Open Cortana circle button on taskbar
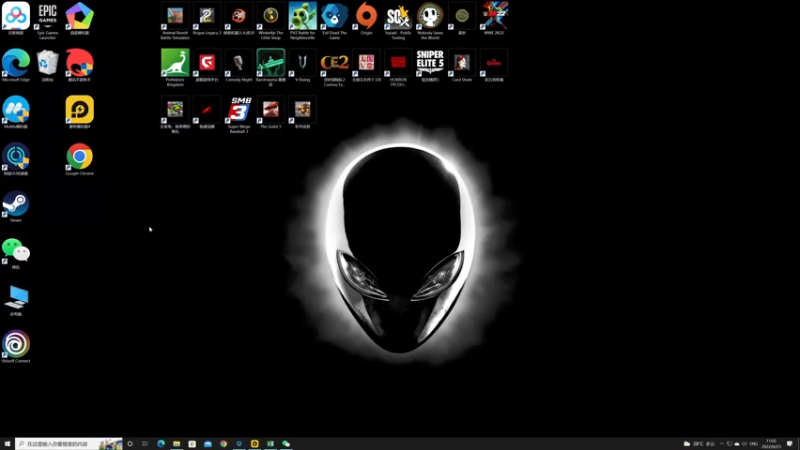The height and width of the screenshot is (450, 800). click(x=130, y=444)
